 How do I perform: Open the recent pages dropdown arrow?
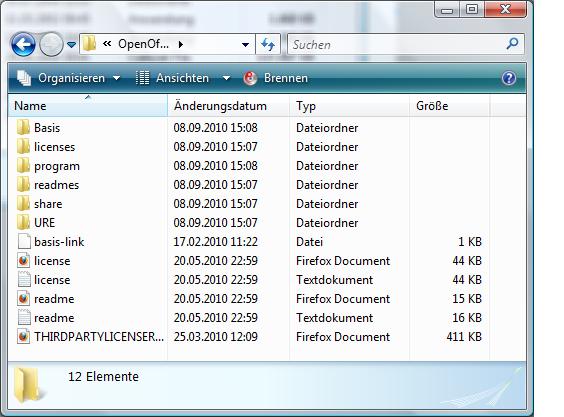[72, 45]
